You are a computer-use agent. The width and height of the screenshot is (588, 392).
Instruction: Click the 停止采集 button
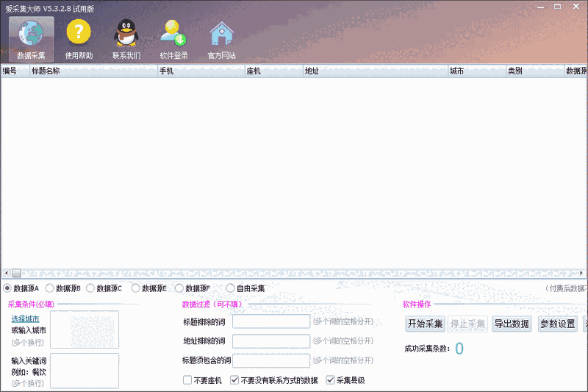pos(467,324)
